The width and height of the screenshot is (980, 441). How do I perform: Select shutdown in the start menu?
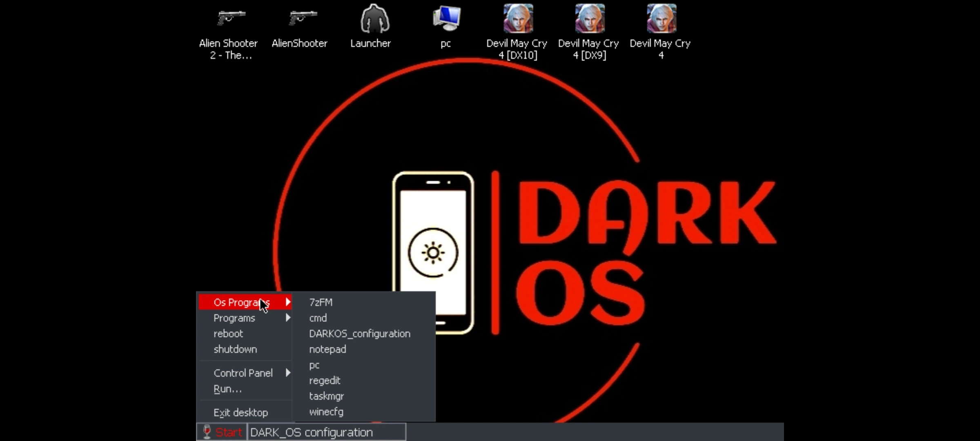245,349
